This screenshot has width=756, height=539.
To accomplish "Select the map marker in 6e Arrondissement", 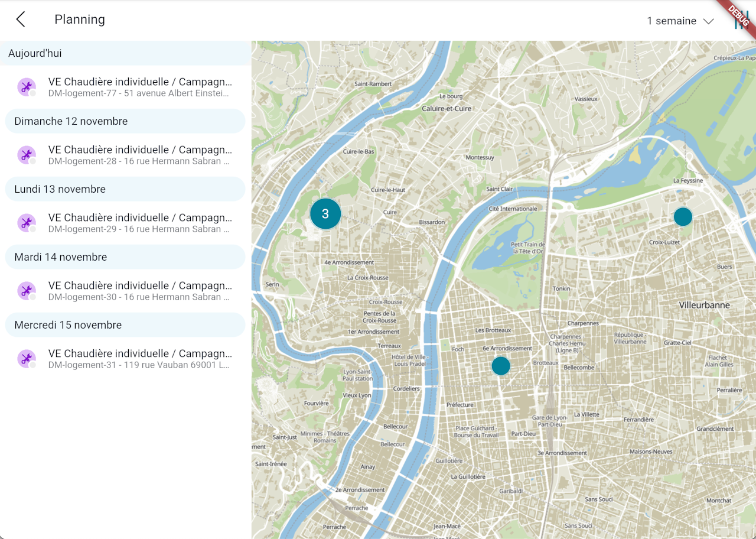I will click(501, 366).
